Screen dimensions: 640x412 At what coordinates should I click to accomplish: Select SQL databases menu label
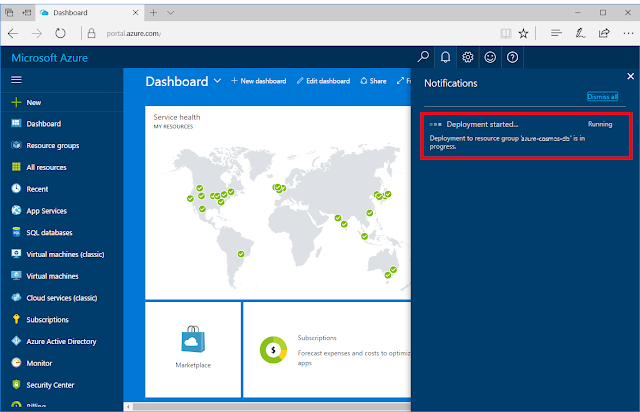(49, 232)
